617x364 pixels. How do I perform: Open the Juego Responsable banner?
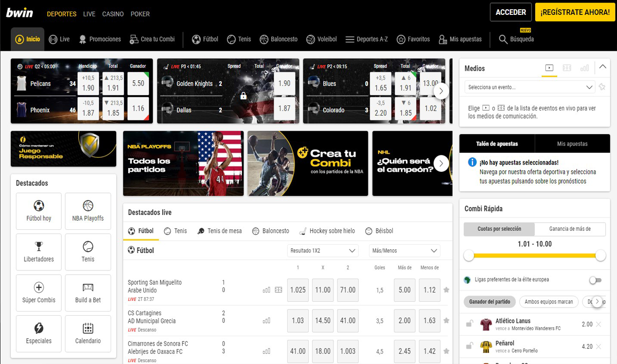pyautogui.click(x=63, y=149)
